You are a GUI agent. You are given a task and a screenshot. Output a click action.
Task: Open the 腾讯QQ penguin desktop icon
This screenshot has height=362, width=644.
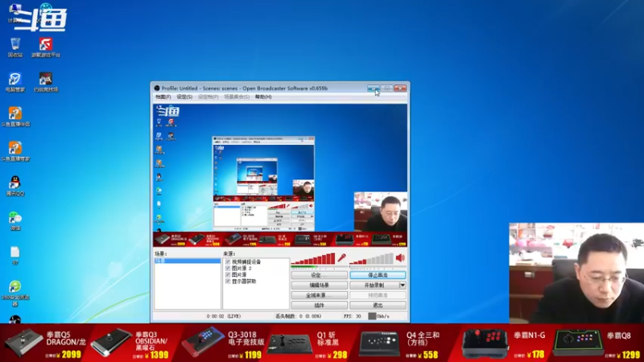(15, 186)
